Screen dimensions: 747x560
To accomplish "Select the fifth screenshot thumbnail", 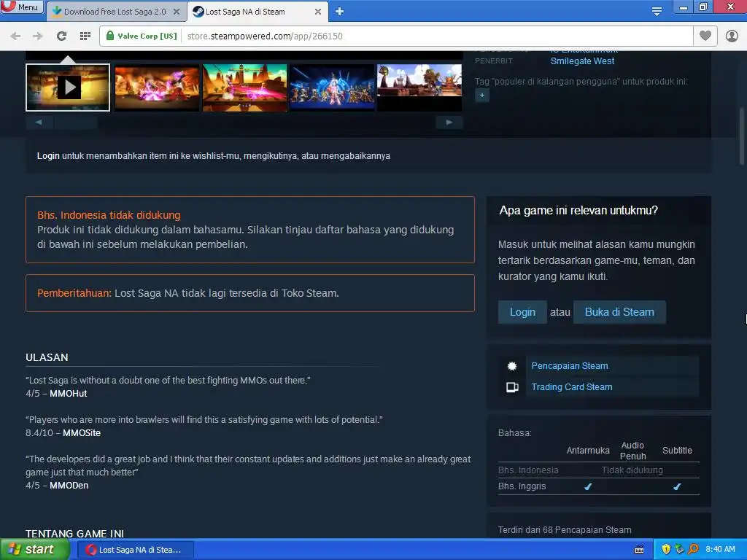I will pyautogui.click(x=419, y=87).
